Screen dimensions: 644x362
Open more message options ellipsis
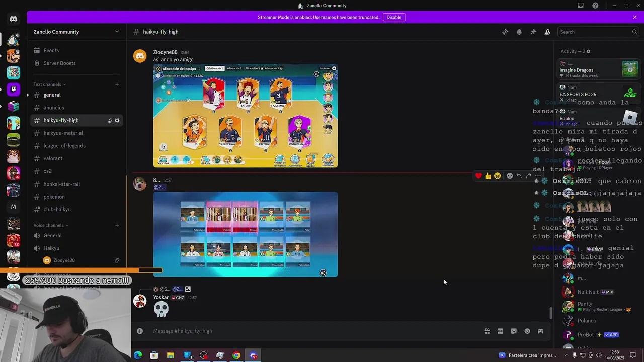(x=538, y=176)
